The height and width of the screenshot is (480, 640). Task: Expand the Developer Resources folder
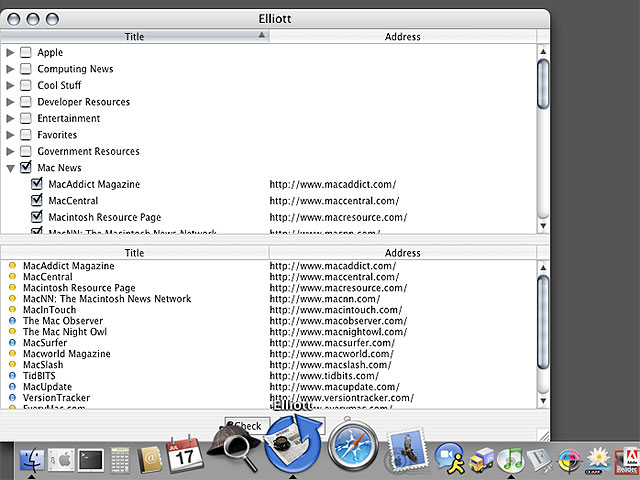(10, 102)
